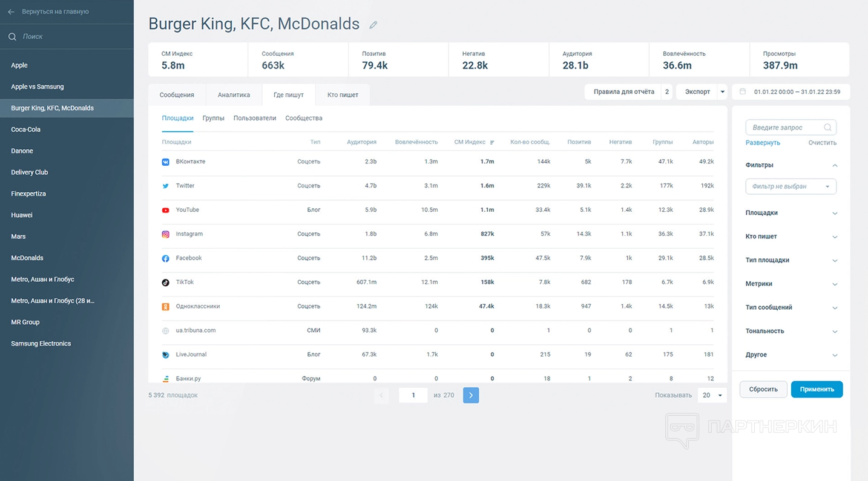Sort table by Аудитория column header
This screenshot has height=481, width=868.
point(361,142)
